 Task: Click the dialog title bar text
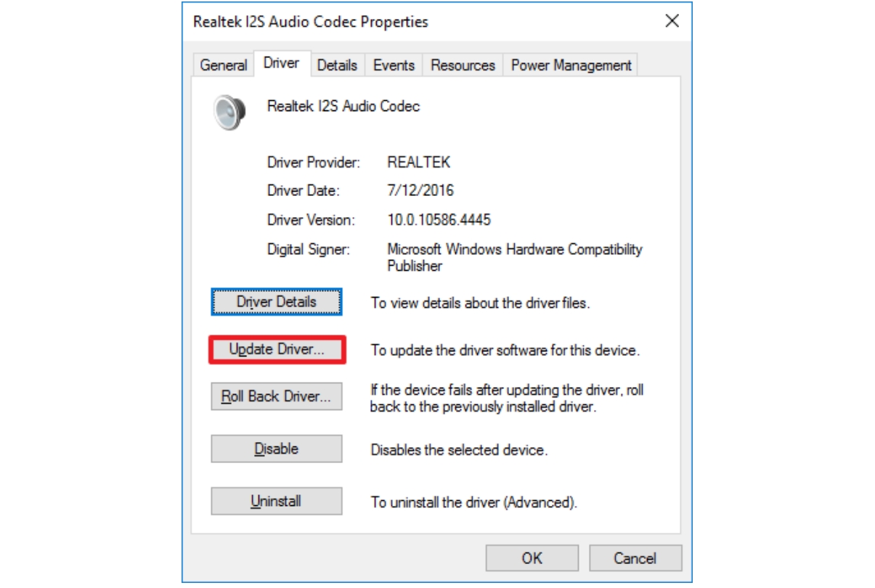point(310,22)
